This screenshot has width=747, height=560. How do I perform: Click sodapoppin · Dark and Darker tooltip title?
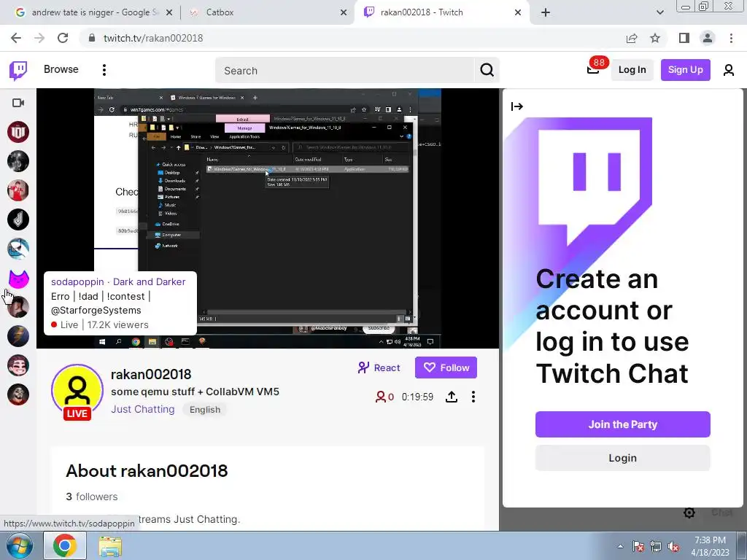[118, 282]
